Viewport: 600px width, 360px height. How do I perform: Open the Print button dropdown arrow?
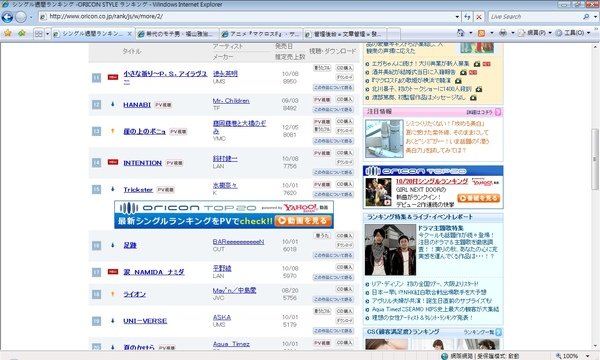click(x=513, y=33)
